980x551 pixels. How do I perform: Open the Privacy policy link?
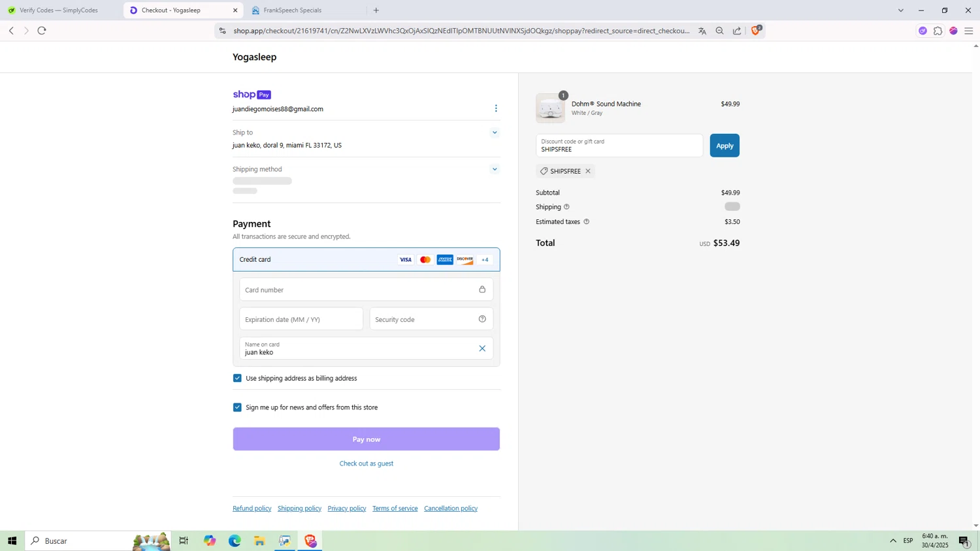tap(347, 509)
